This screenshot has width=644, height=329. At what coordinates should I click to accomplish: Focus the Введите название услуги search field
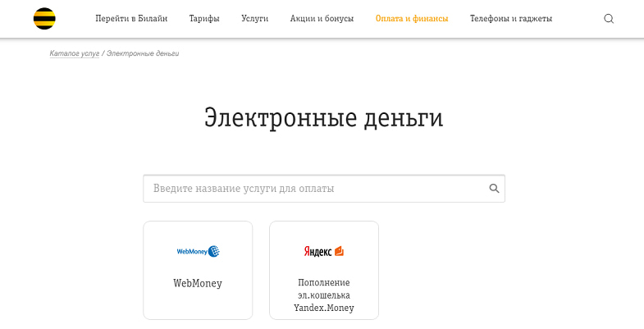(324, 189)
